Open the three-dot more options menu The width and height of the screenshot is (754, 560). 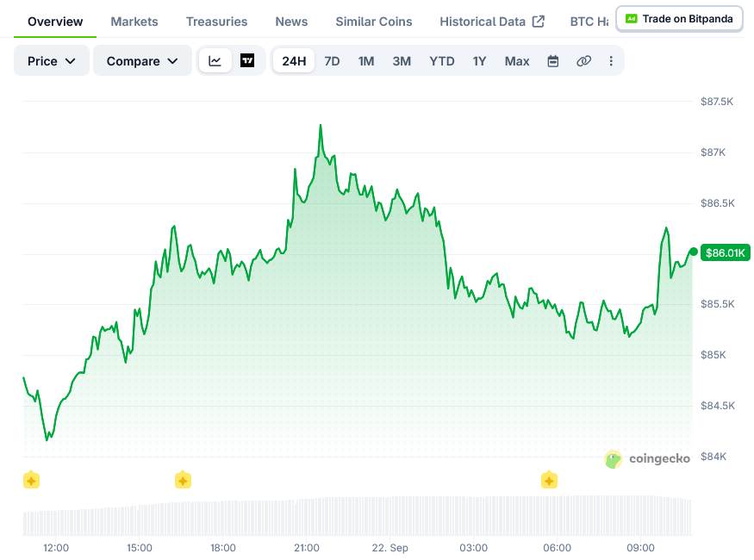click(x=611, y=61)
